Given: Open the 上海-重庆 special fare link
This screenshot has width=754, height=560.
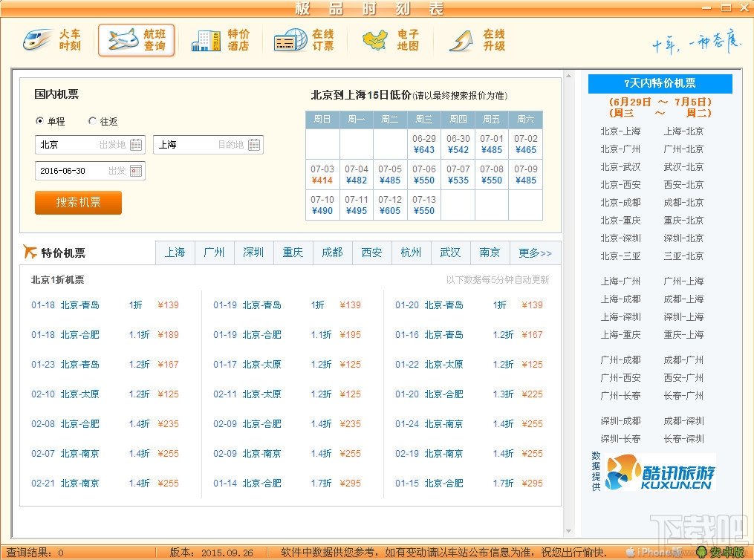Looking at the screenshot, I should 620,335.
